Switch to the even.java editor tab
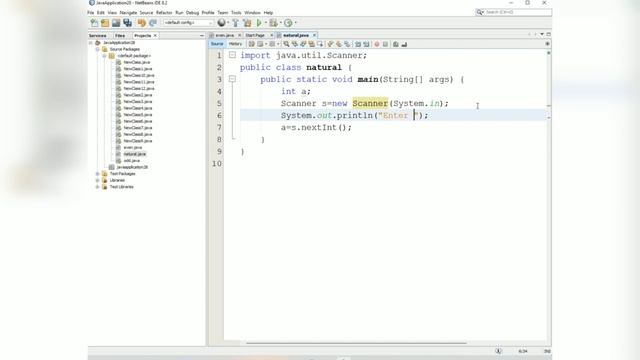This screenshot has height=360, width=640. tap(225, 36)
